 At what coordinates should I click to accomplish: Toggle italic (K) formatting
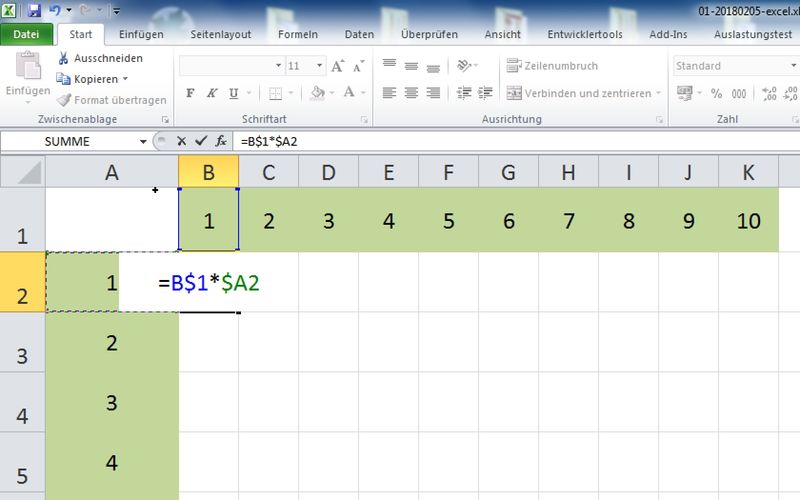(x=212, y=93)
